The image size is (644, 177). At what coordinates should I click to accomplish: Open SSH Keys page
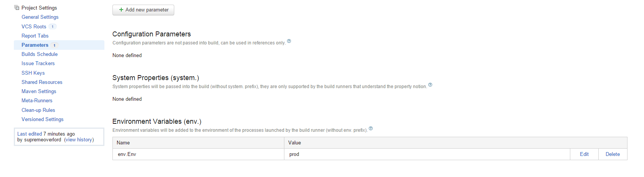tap(33, 73)
